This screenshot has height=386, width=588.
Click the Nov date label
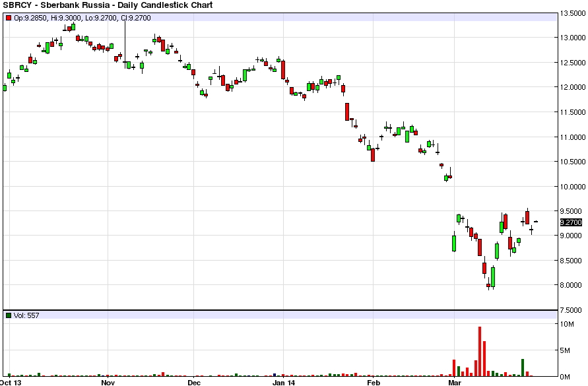108,383
